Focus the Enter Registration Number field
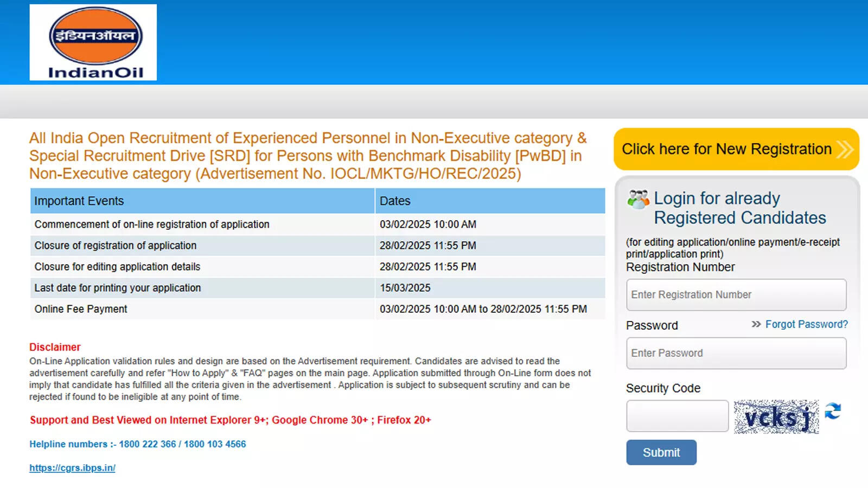The image size is (868, 488). (736, 295)
